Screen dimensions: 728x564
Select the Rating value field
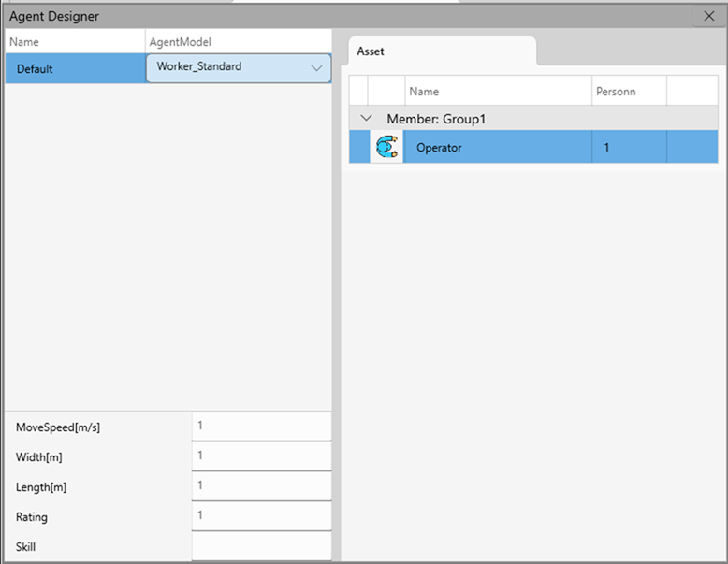coord(261,515)
